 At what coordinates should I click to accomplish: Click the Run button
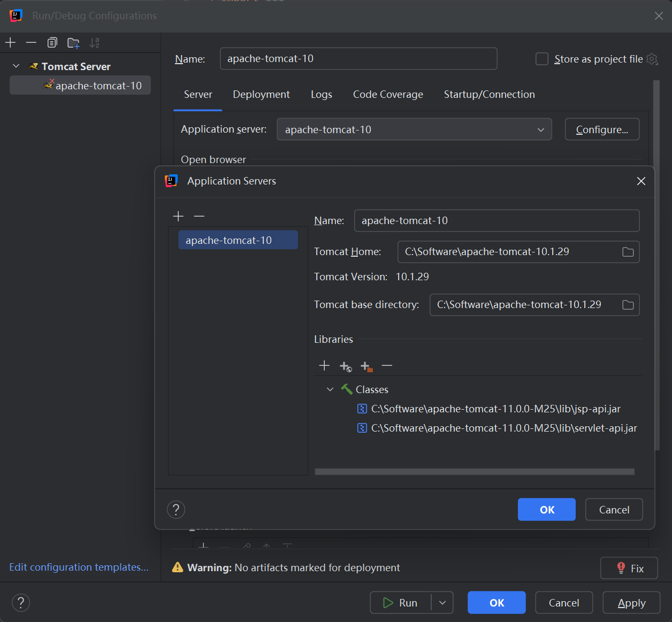point(401,603)
